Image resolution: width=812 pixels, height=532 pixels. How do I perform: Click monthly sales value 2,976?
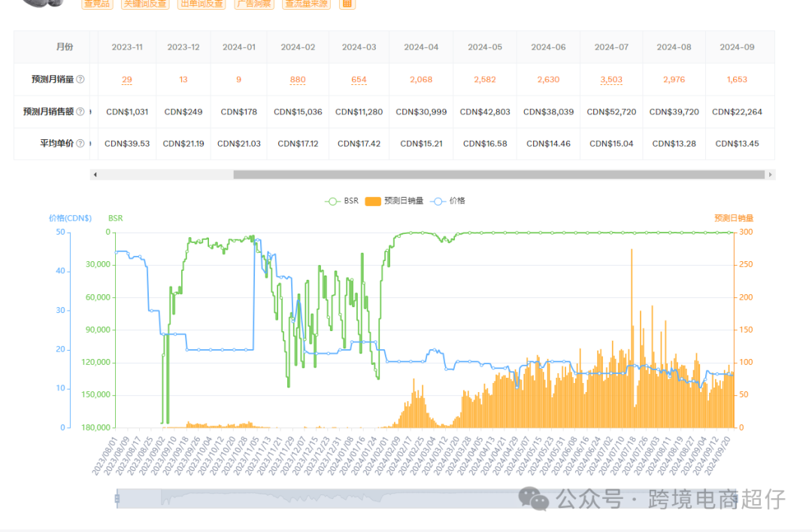pos(674,79)
